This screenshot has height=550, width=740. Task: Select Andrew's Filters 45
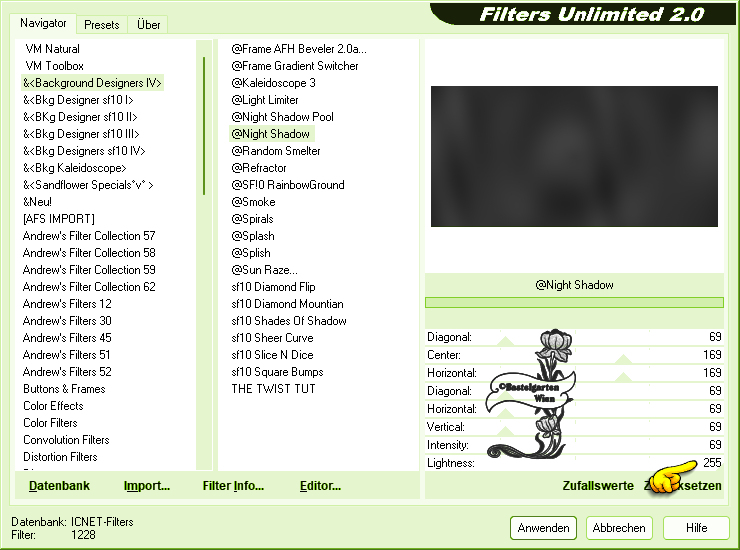coord(67,338)
